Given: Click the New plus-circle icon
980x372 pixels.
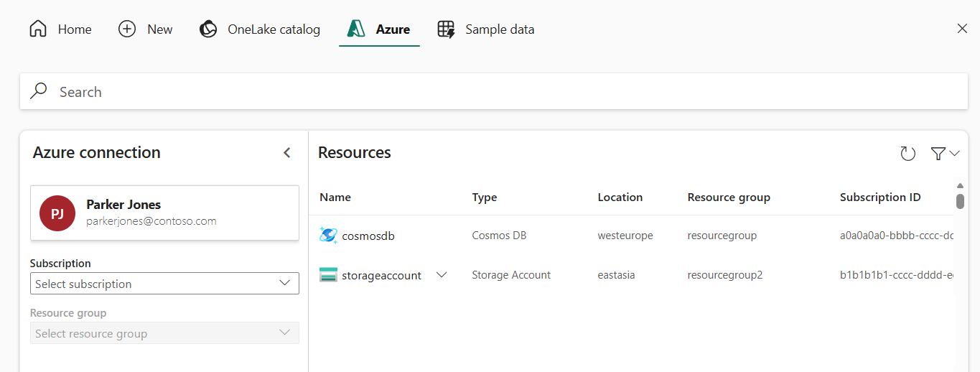Looking at the screenshot, I should click(x=127, y=29).
